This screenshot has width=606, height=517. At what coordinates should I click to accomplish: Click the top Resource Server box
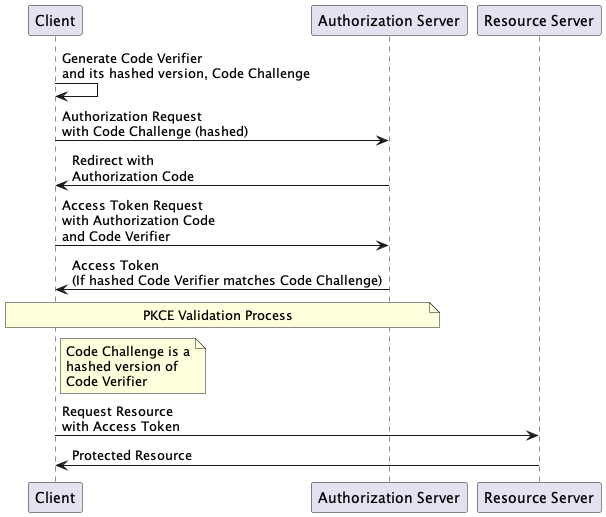click(539, 20)
